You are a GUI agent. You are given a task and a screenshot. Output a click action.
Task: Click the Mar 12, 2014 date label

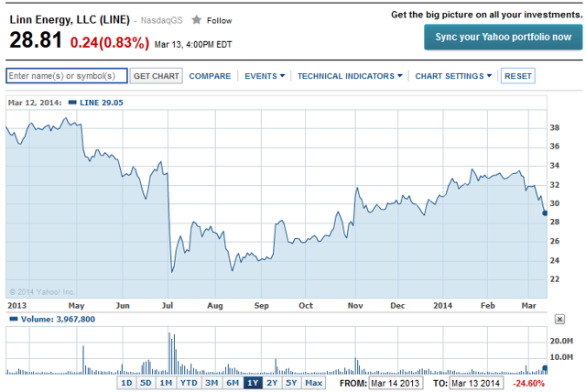point(35,103)
